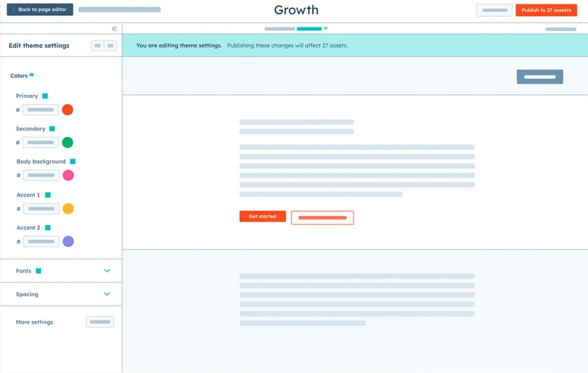Viewport: 588px width, 373px height.
Task: Toggle left view option in Edit theme settings
Action: pos(98,46)
